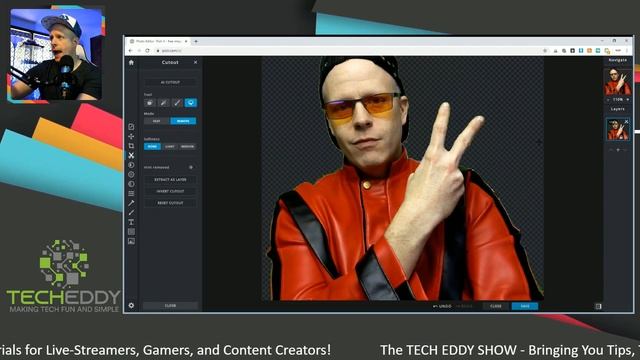Run the AI Cutout button
This screenshot has height=360, width=640.
coord(170,82)
